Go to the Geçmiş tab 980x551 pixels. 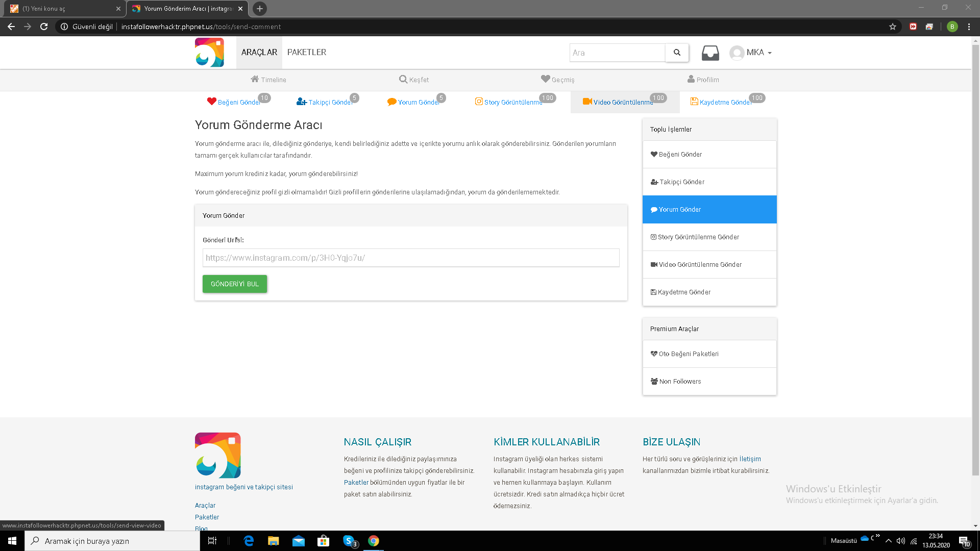tap(558, 80)
